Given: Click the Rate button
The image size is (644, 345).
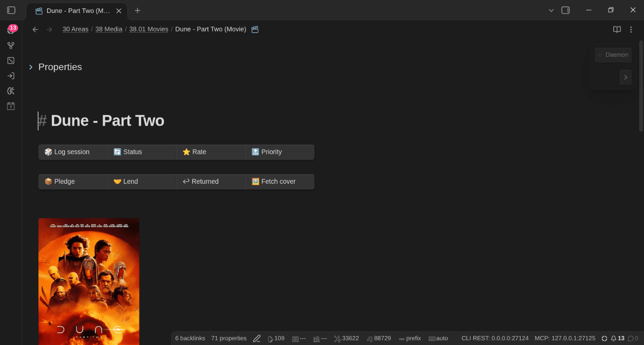Looking at the screenshot, I should 211,152.
